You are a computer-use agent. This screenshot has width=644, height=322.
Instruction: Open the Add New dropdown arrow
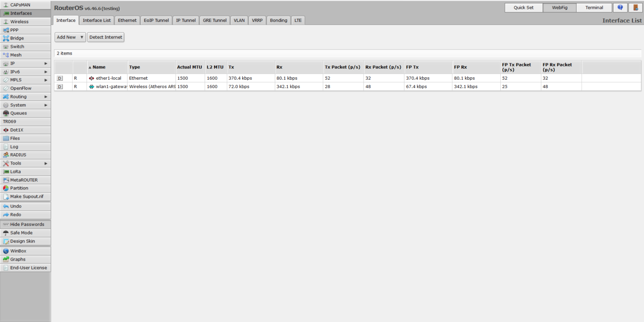[81, 37]
